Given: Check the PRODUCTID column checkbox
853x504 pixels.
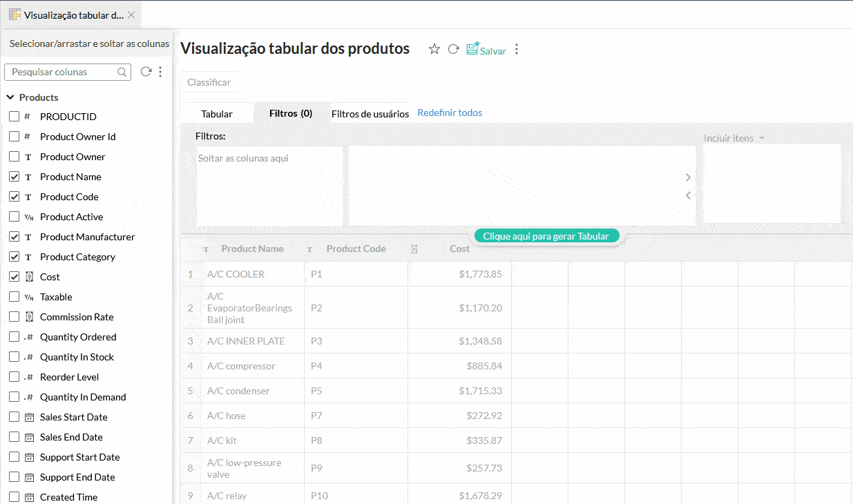Looking at the screenshot, I should 14,117.
